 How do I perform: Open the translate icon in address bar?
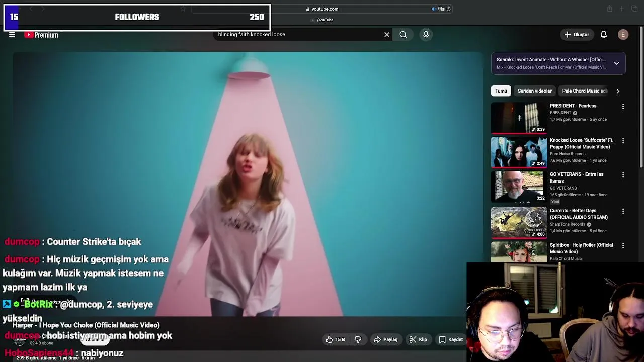tap(441, 9)
